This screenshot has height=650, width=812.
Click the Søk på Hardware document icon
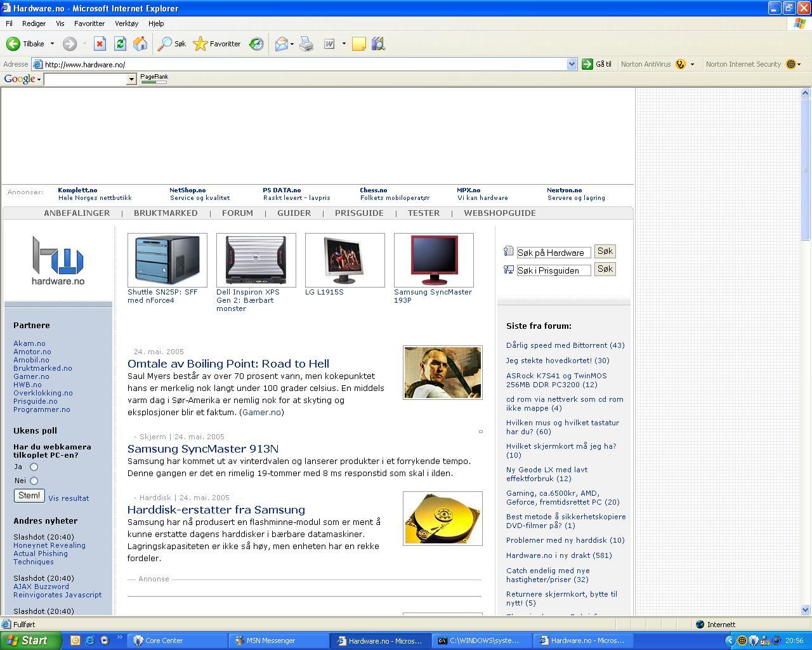[508, 251]
